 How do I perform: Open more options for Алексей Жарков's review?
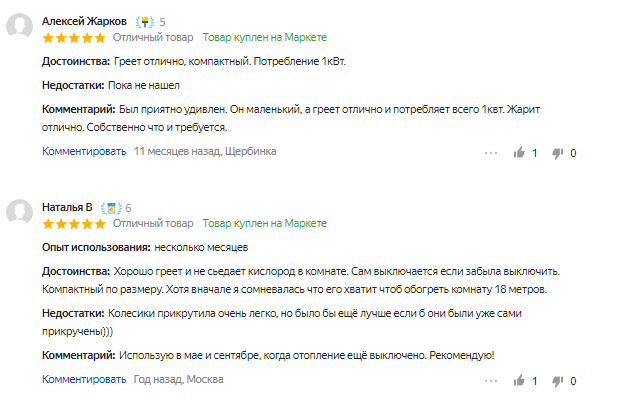pos(491,153)
